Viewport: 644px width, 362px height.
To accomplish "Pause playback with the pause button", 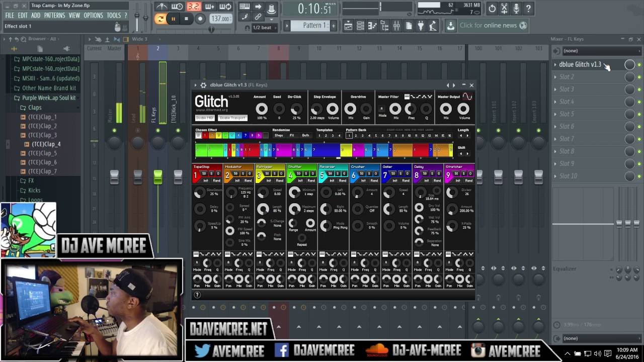I will [173, 19].
